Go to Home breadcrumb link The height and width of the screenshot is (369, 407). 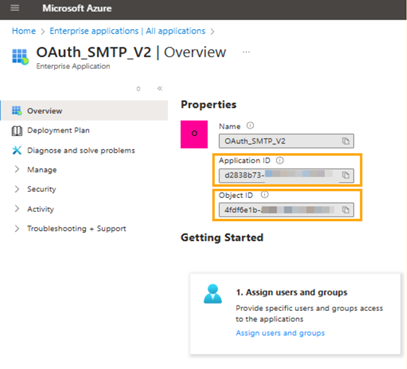[x=24, y=31]
